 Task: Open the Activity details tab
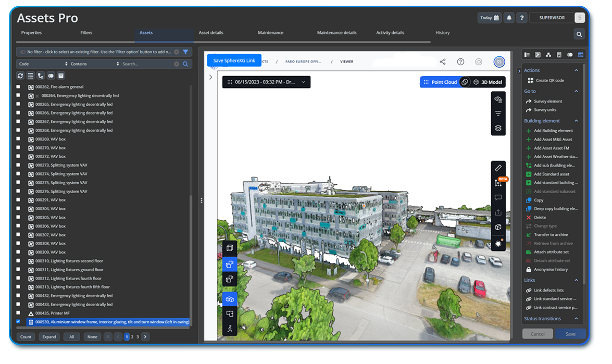click(x=390, y=33)
